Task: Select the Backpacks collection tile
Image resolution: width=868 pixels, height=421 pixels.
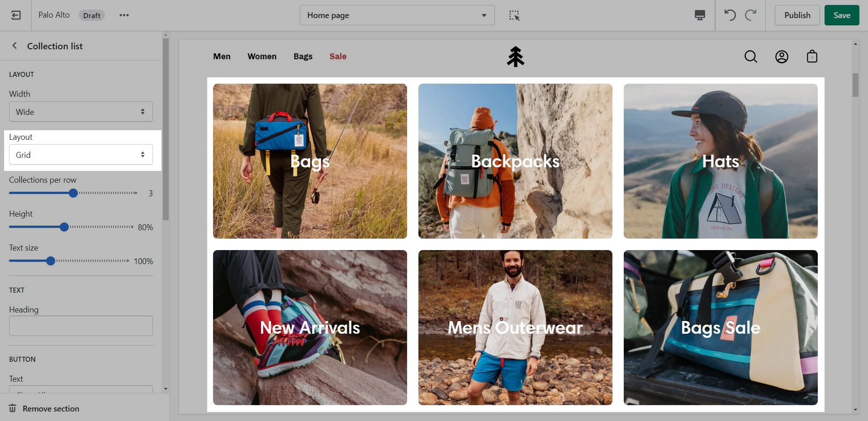Action: click(515, 161)
